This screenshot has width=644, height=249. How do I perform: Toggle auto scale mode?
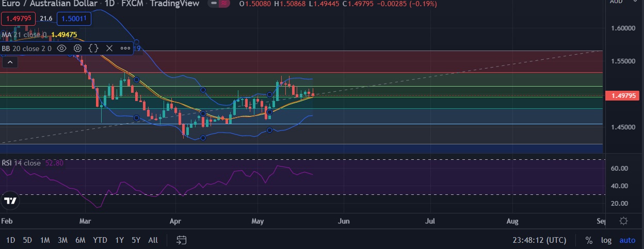(x=627, y=240)
